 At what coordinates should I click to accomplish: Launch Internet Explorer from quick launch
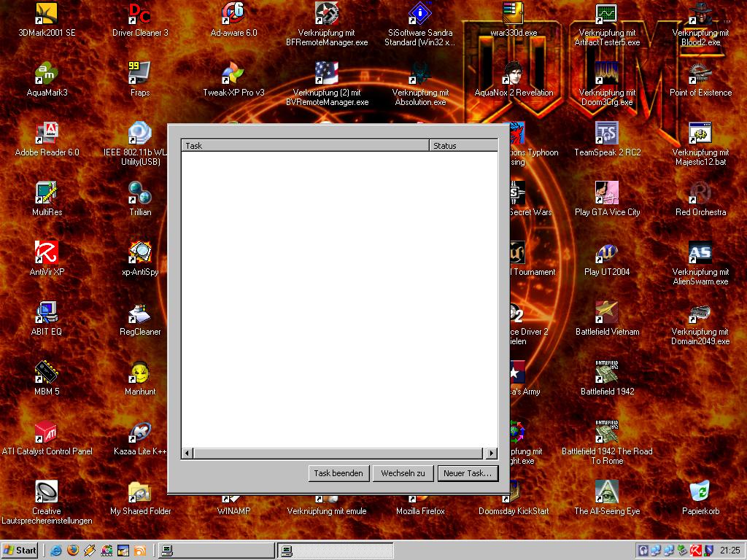coord(55,551)
